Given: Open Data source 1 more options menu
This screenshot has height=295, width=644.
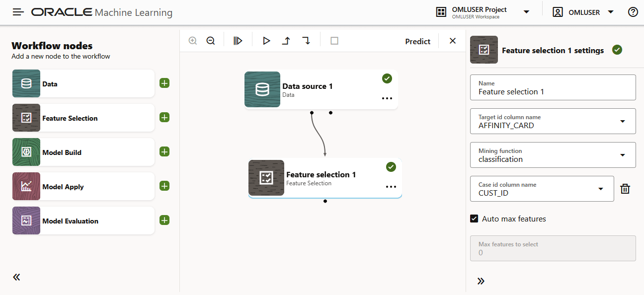Looking at the screenshot, I should 387,98.
